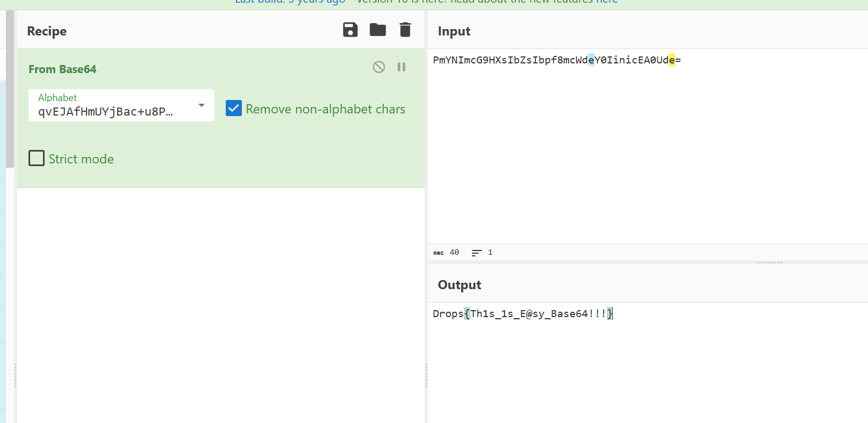Set breakpoint on From Base64 operation
Image resolution: width=868 pixels, height=423 pixels.
pos(401,67)
